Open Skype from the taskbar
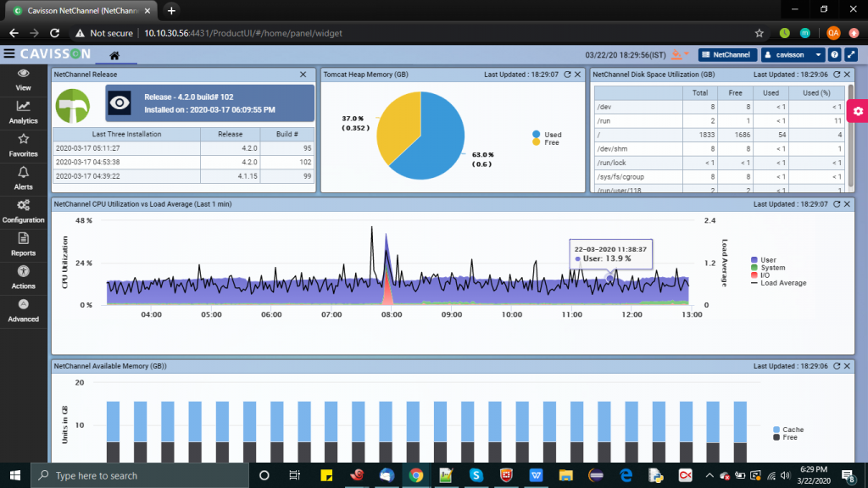Viewport: 868px width, 488px height. click(476, 475)
